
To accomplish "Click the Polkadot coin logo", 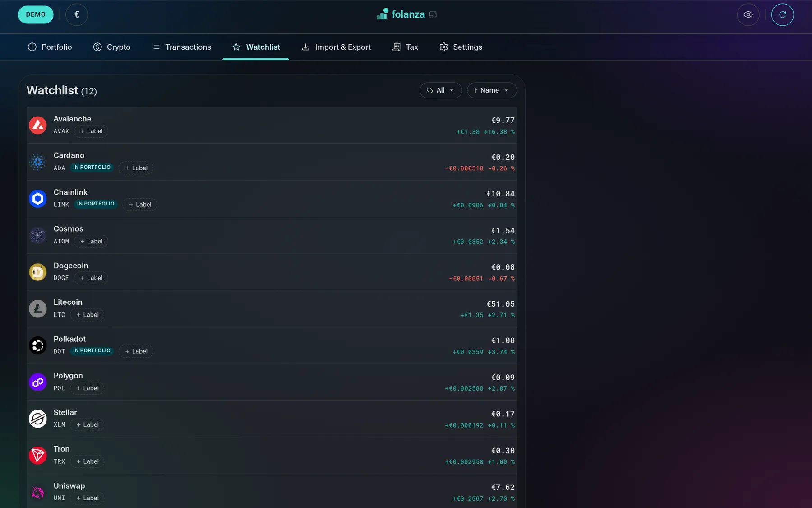I will coord(38,345).
